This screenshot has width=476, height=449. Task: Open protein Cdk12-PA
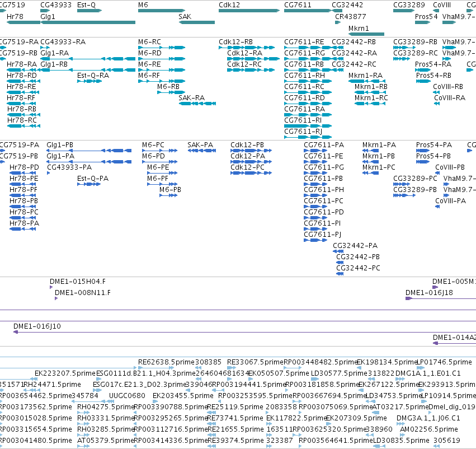pyautogui.click(x=248, y=156)
